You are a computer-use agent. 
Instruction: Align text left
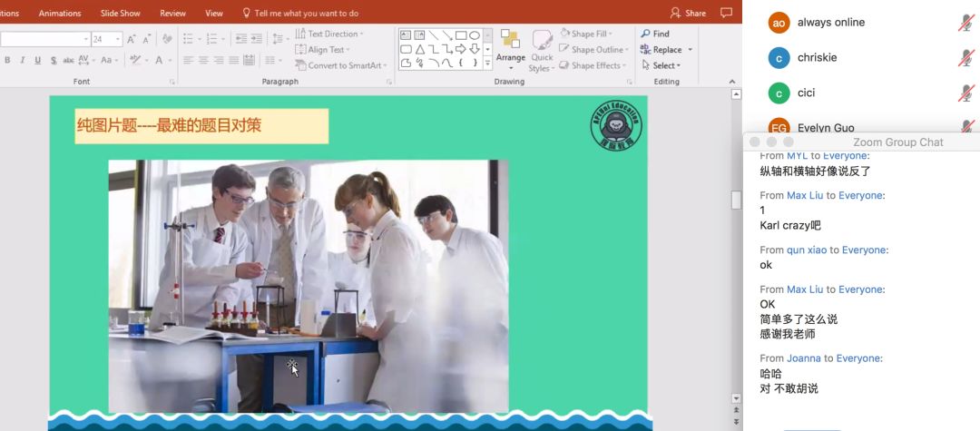click(x=188, y=60)
